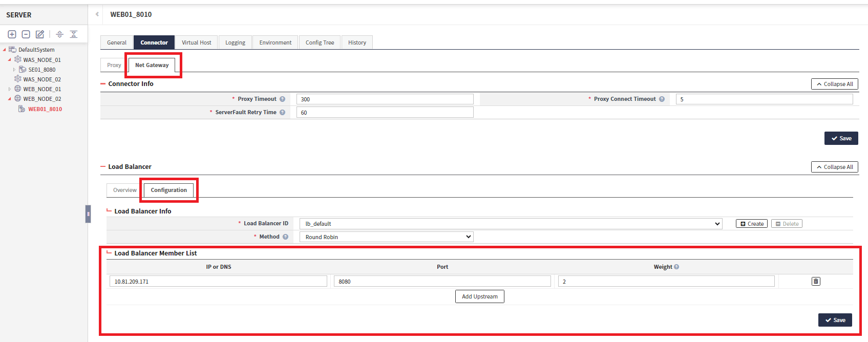The height and width of the screenshot is (342, 868).
Task: Click the remove (minus) icon in server toolbar
Action: click(26, 34)
